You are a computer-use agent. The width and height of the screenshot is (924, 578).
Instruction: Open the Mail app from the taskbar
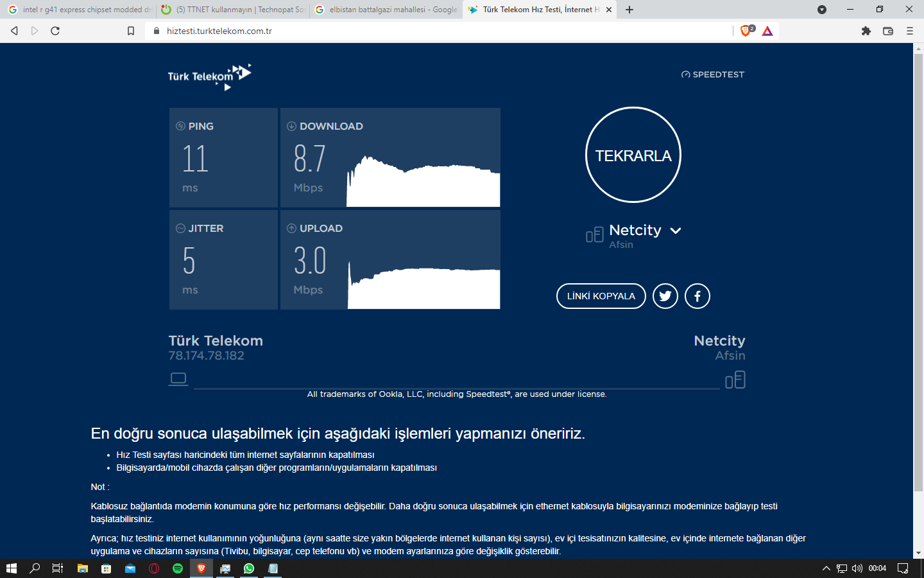[130, 568]
